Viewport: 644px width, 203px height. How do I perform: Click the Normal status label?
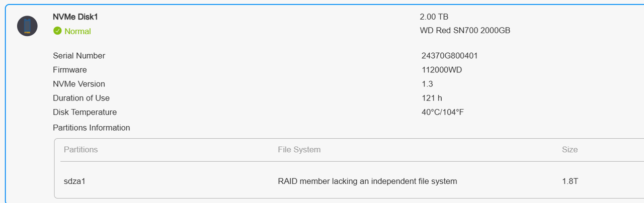(77, 31)
